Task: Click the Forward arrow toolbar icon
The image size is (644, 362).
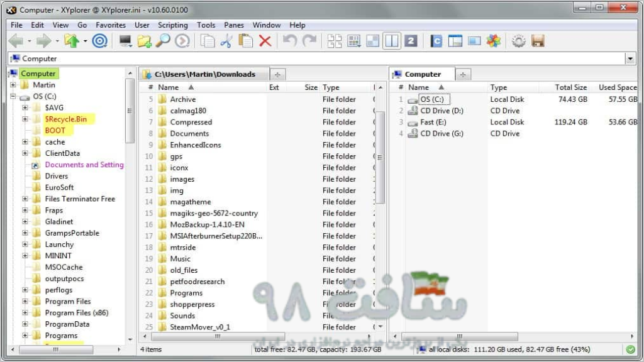Action: click(43, 41)
